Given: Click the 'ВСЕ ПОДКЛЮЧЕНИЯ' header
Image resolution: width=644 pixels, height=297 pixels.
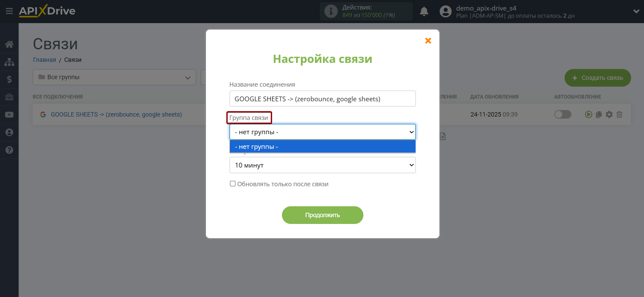Looking at the screenshot, I should click(x=58, y=97).
